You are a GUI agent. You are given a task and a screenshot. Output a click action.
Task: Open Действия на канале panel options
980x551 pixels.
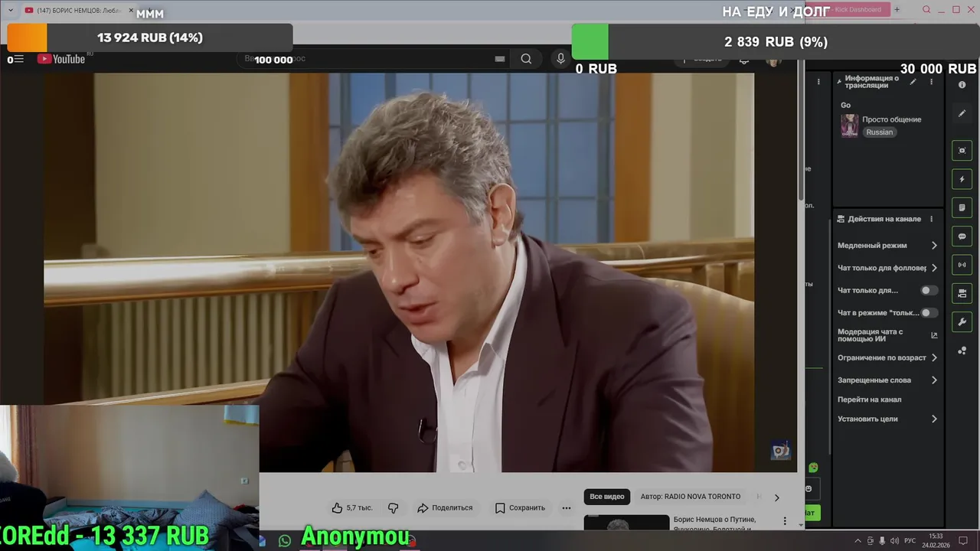[x=931, y=219]
